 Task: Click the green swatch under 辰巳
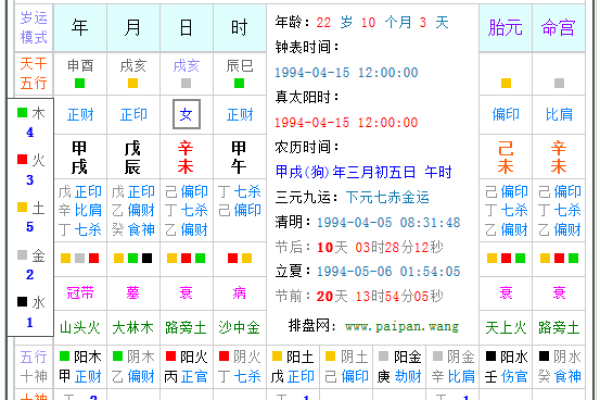239,83
